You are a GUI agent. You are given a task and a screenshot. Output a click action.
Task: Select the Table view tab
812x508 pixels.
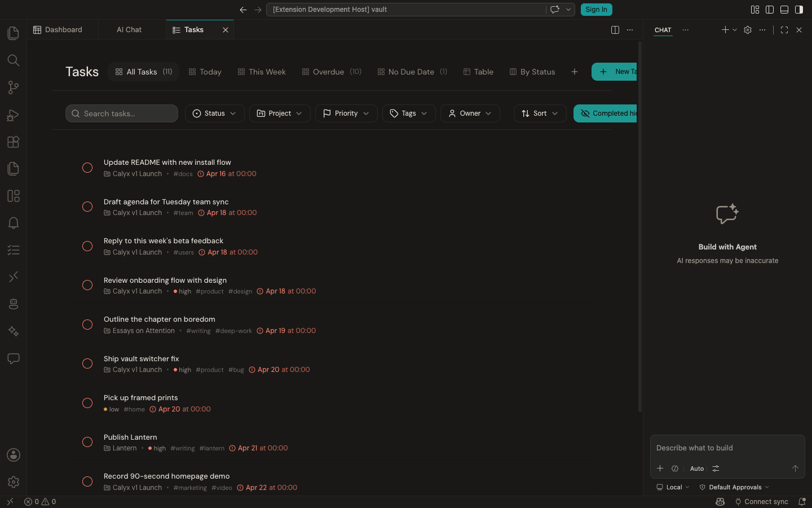coord(478,72)
